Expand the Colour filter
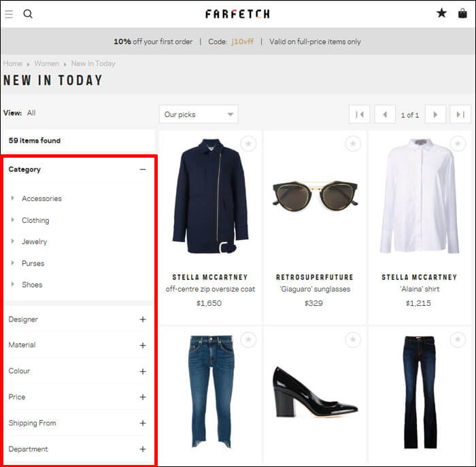Viewport: 476px width, 467px height. point(143,371)
